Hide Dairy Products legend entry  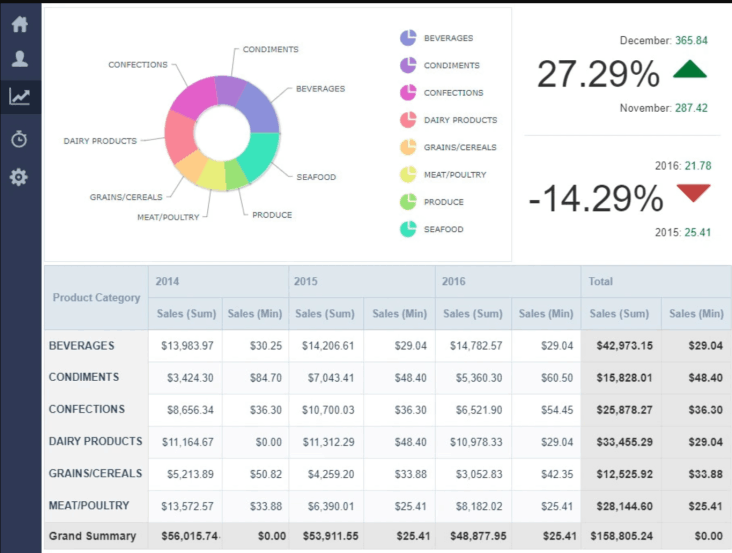point(460,120)
